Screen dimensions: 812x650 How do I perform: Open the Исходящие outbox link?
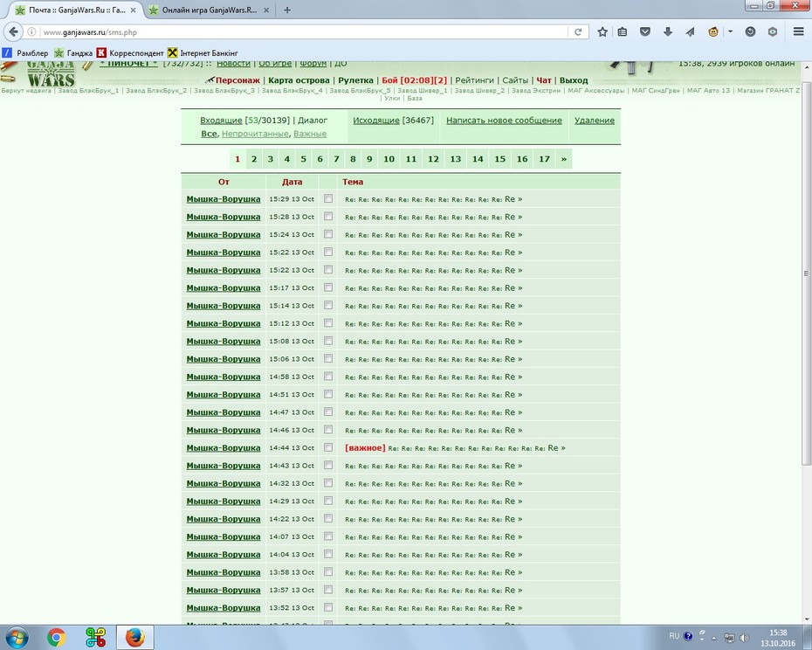pyautogui.click(x=376, y=121)
